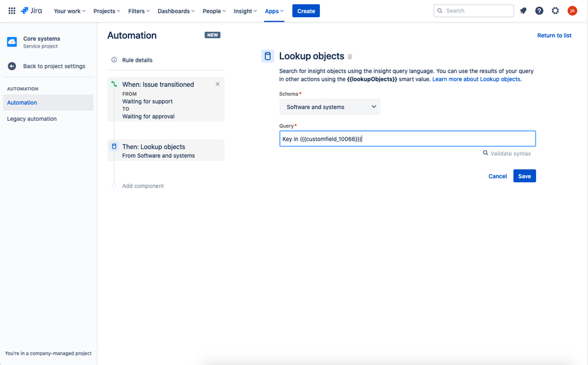Click 'You're in a company-managed project' text
The image size is (588, 365).
tap(48, 353)
